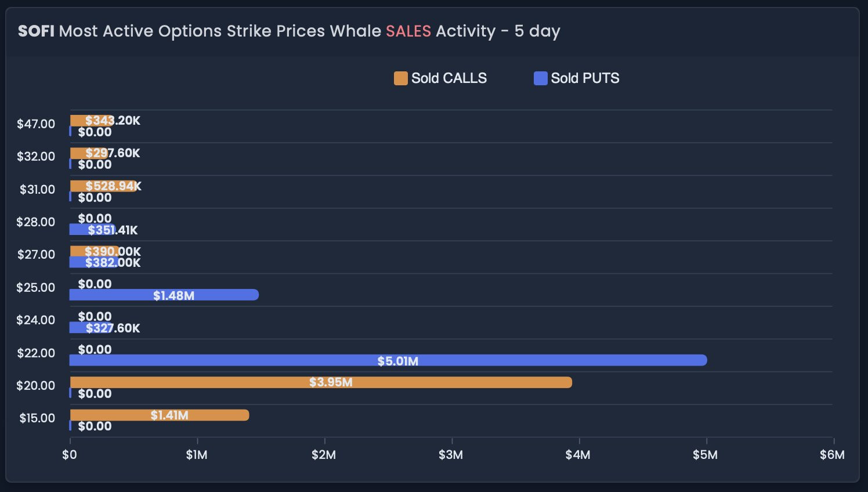The image size is (868, 492).
Task: Select the $327.60K puts bar at $24.00
Action: coord(91,328)
